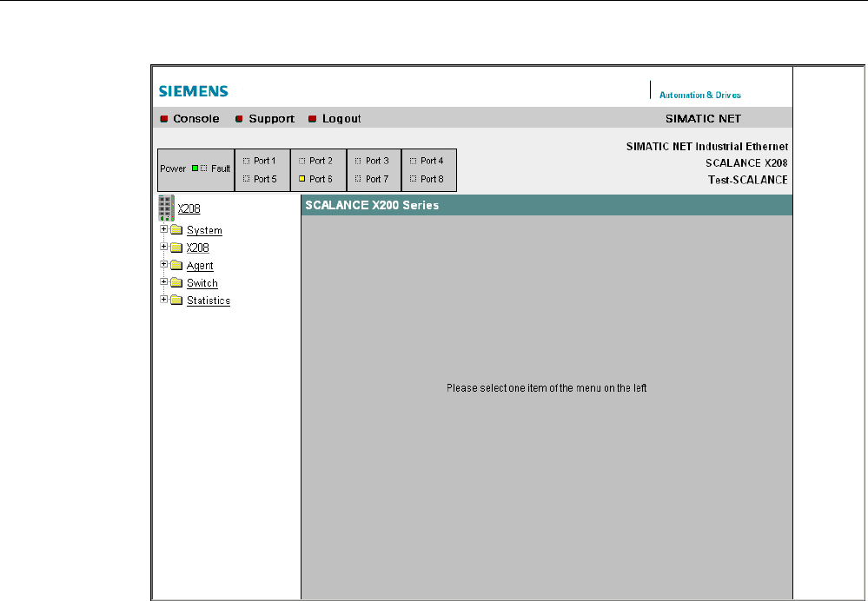Click the SIMATIC NET Industrial Ethernet text

tap(707, 147)
